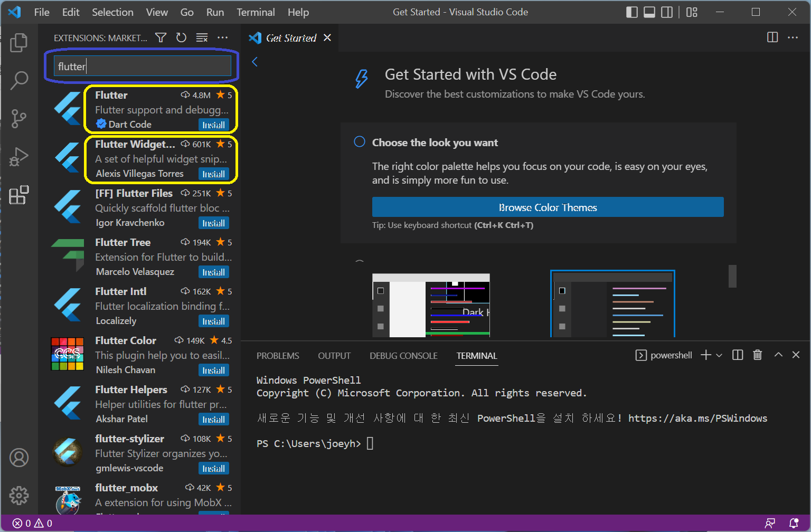811x532 pixels.
Task: Kill the terminal with trash icon
Action: pos(758,355)
